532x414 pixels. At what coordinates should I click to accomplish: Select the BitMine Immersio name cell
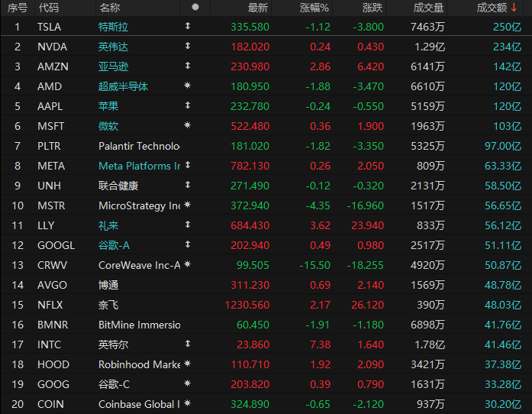tap(139, 325)
